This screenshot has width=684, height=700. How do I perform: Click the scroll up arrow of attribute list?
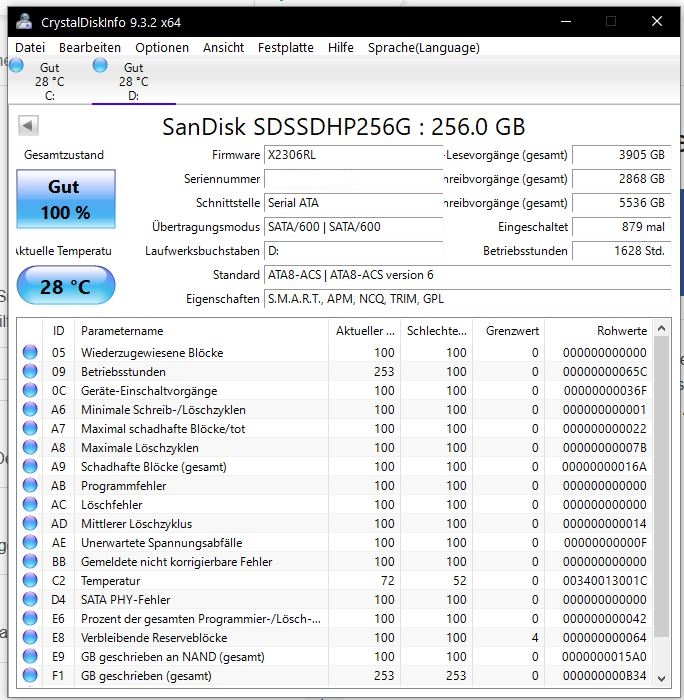[662, 329]
